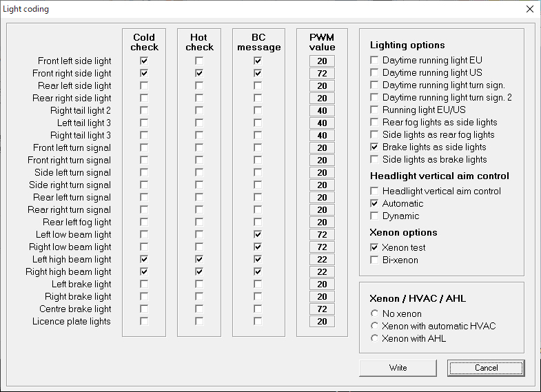This screenshot has width=541, height=392.
Task: Uncheck BC message for Left low beam light
Action: point(258,235)
